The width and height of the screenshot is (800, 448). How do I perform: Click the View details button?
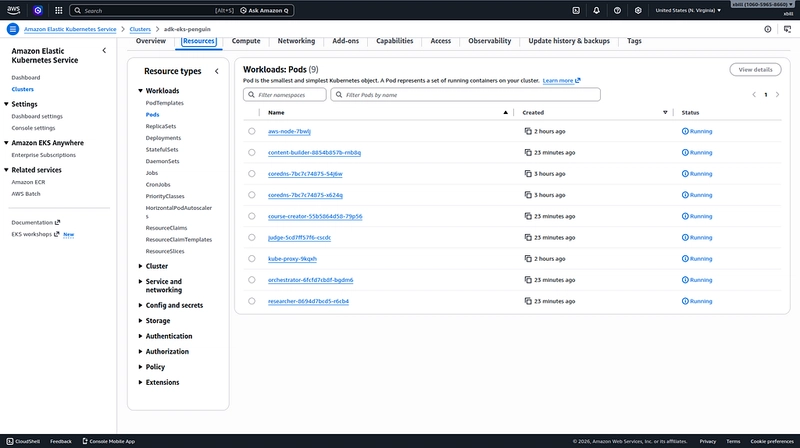coord(755,70)
